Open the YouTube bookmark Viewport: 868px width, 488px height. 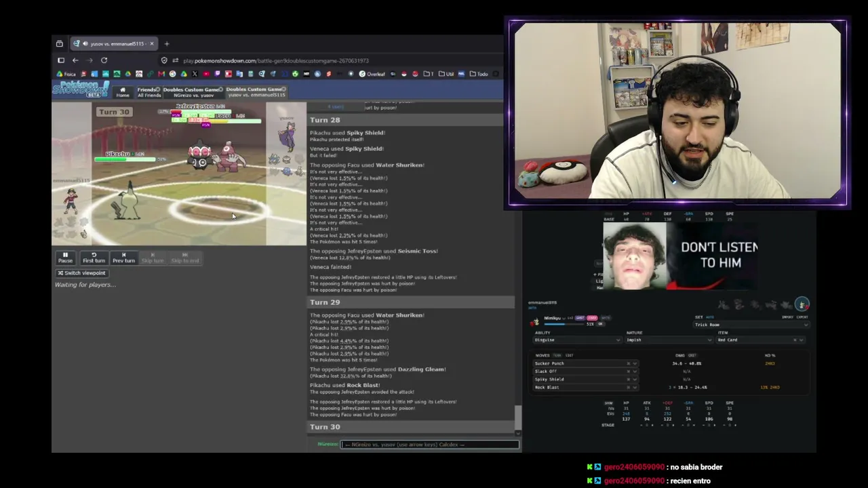click(x=205, y=74)
